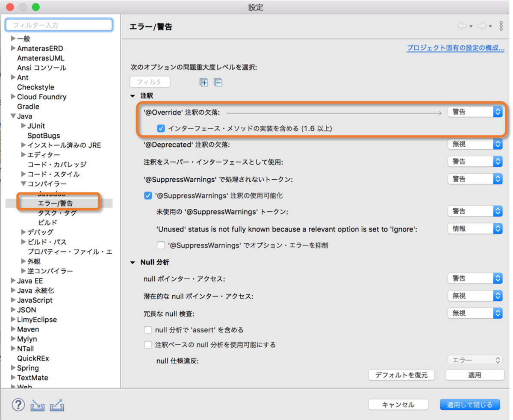The height and width of the screenshot is (420, 513).
Task: Click the export preferences icon
Action: (x=56, y=405)
